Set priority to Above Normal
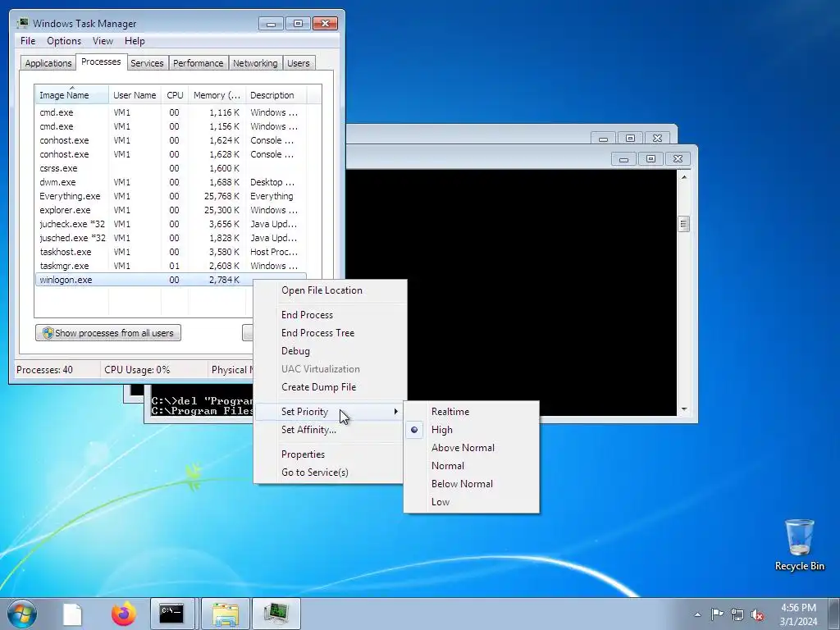840x630 pixels. [472, 448]
